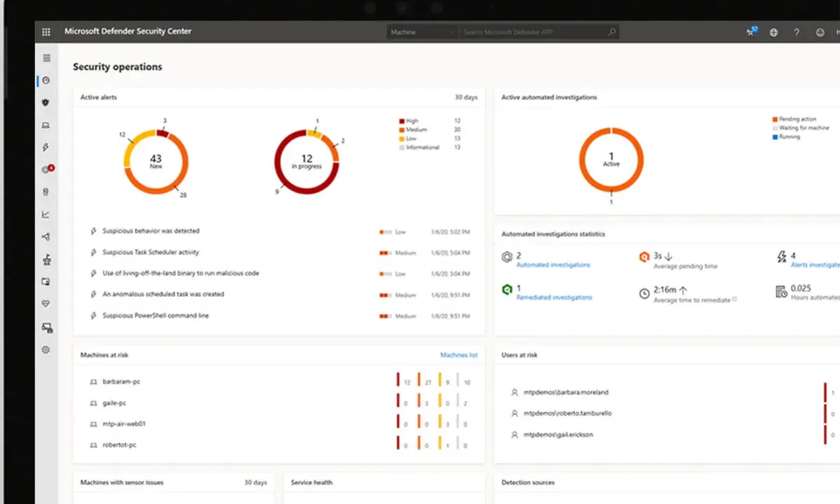Open the Machine search scope dropdown
The height and width of the screenshot is (504, 840).
click(422, 32)
